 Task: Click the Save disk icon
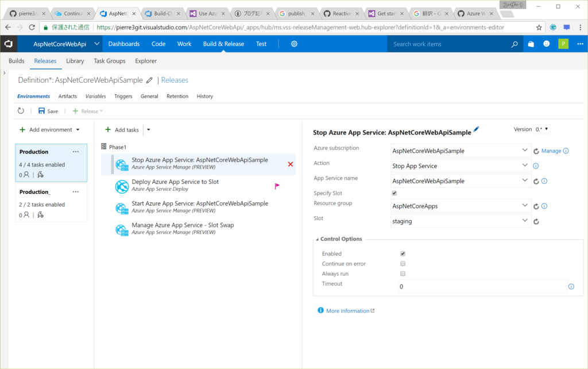click(41, 111)
